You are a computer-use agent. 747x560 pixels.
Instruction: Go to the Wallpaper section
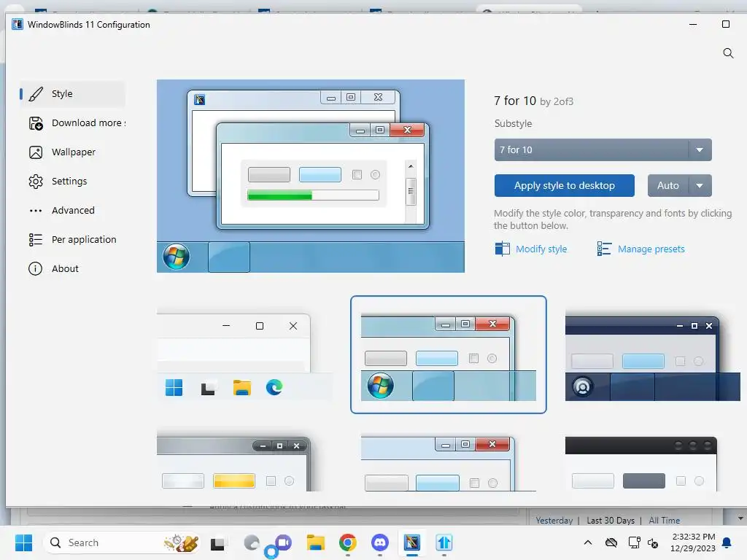[72, 152]
